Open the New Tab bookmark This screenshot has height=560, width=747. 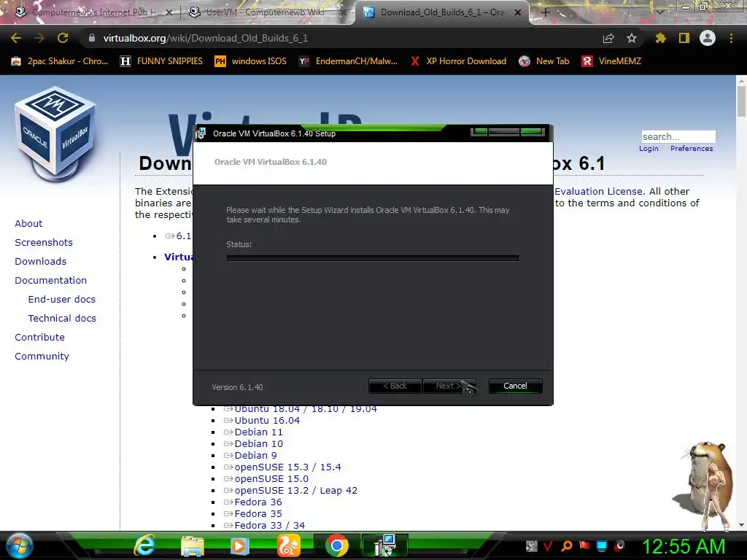click(x=544, y=61)
